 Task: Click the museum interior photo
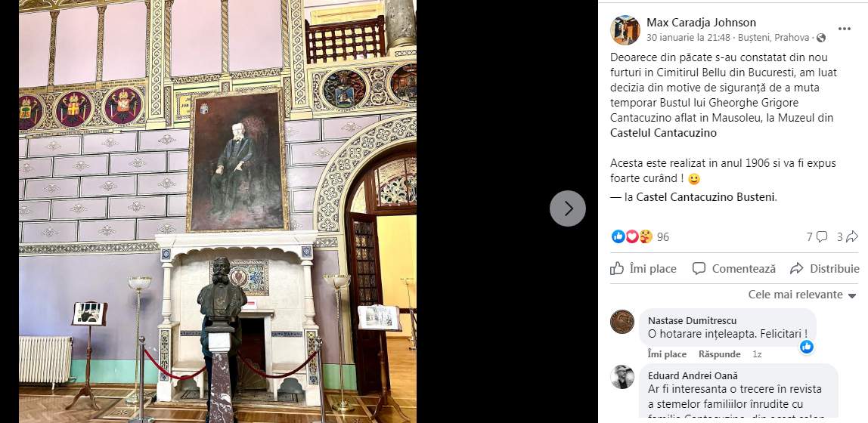tap(218, 211)
